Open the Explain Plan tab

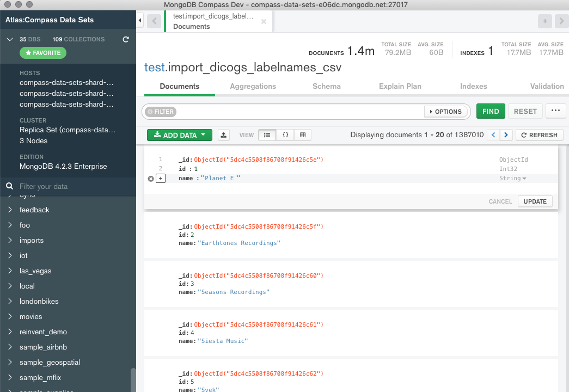pyautogui.click(x=400, y=87)
